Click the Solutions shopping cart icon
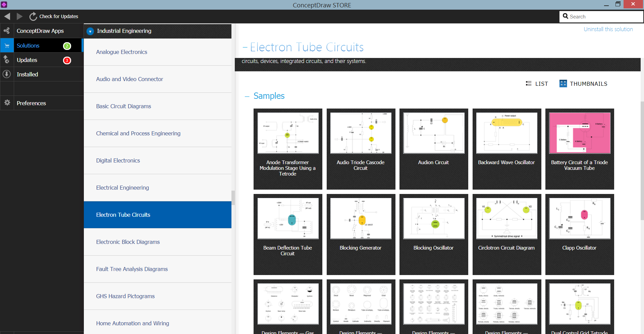 [7, 46]
